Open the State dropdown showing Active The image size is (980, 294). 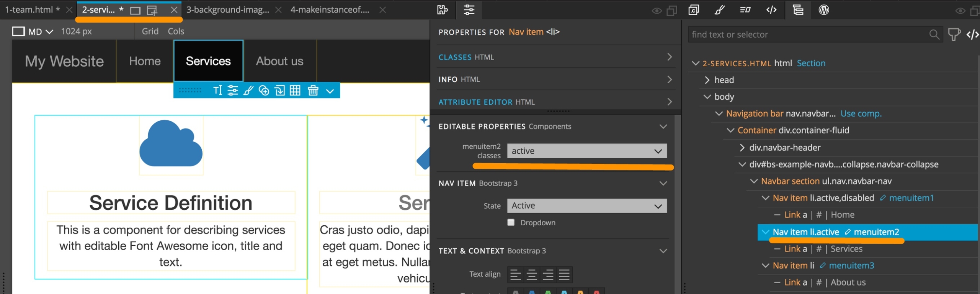click(x=587, y=205)
